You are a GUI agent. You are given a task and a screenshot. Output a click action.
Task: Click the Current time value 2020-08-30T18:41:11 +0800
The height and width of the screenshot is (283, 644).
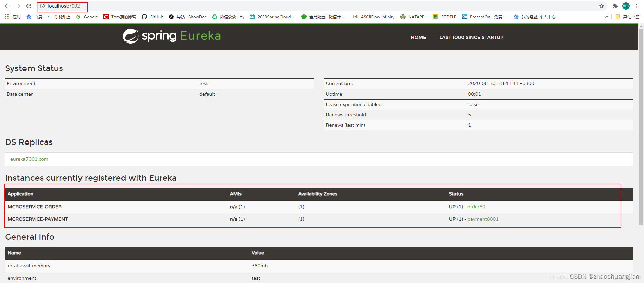point(501,83)
